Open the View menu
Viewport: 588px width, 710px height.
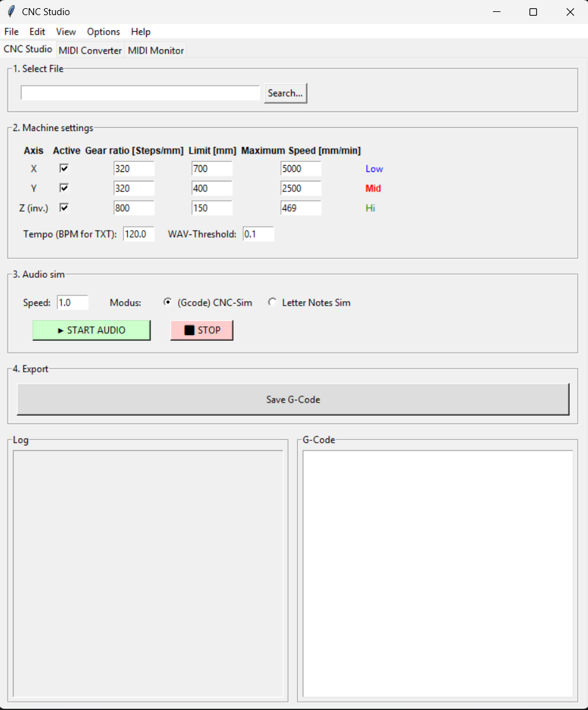click(65, 31)
